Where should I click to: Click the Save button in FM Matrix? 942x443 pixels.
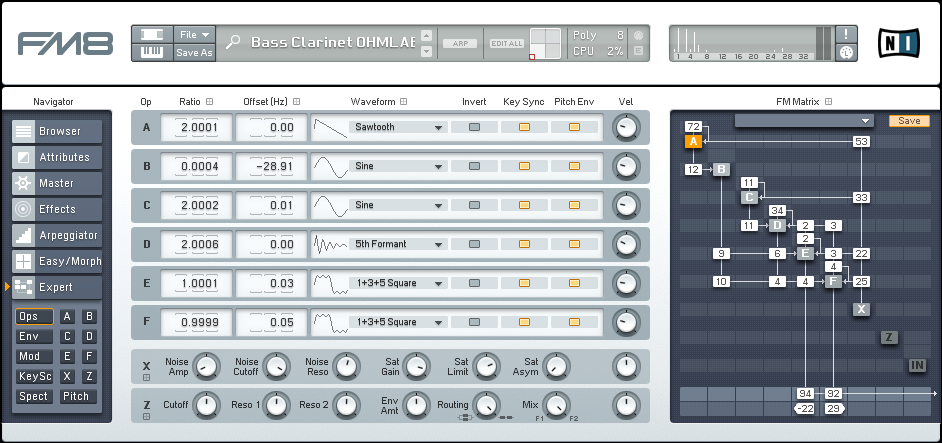910,121
